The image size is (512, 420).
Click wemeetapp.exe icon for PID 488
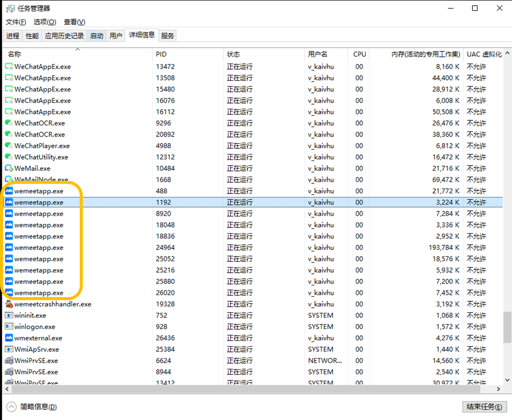pyautogui.click(x=9, y=191)
